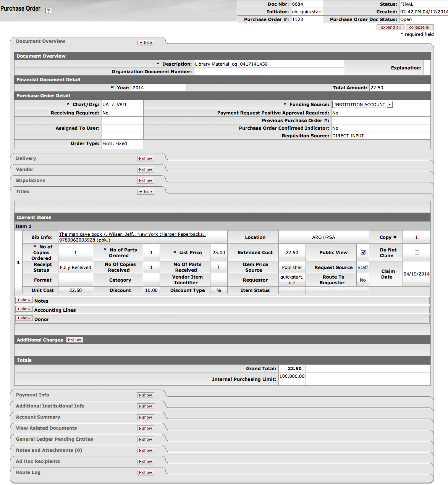Show Accounting Lines under Item 1
Screen dimensions: 448x485
click(24, 309)
